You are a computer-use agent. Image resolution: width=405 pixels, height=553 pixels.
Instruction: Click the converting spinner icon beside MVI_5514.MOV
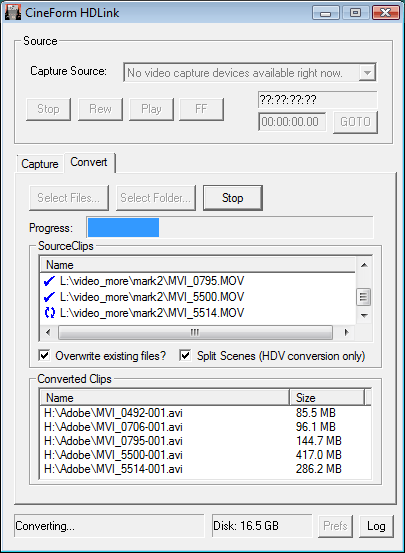click(49, 313)
